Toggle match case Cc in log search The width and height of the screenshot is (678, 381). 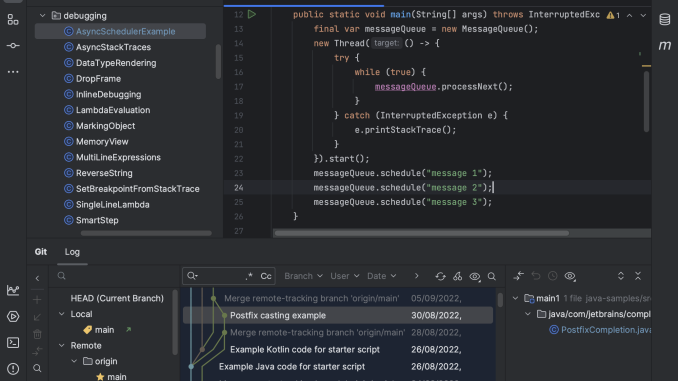(266, 276)
